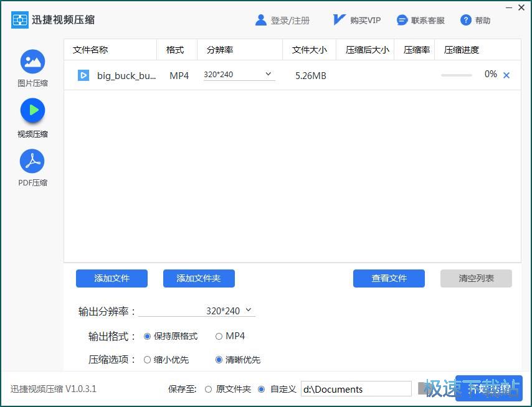Select MP4 output format radio button
The height and width of the screenshot is (407, 532).
tap(219, 336)
